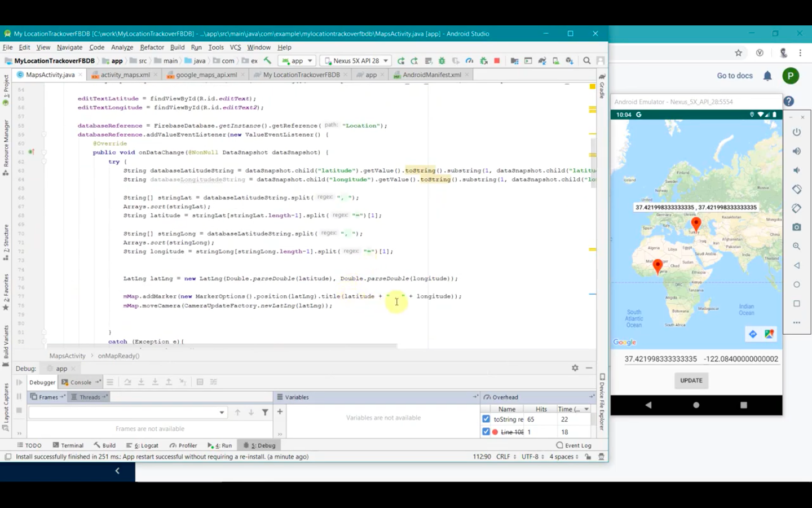This screenshot has width=812, height=508.
Task: Click emulator power button icon
Action: click(x=796, y=132)
